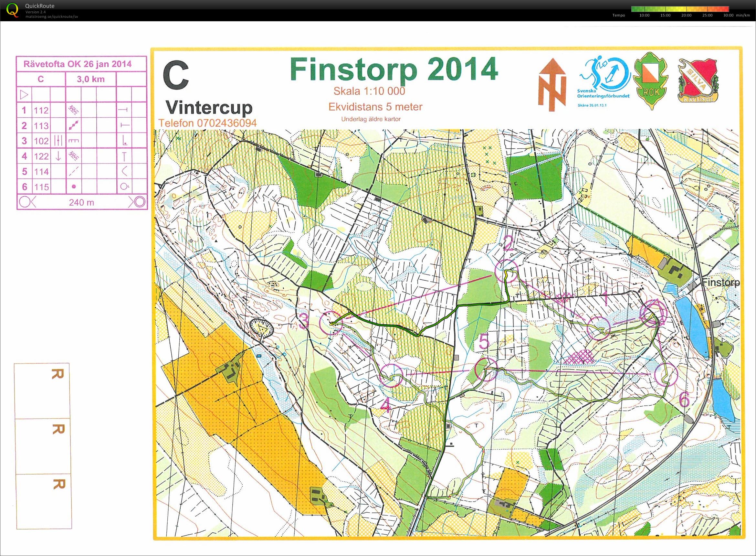
Task: Click the dot feature symbol in row 6
Action: coord(74,187)
